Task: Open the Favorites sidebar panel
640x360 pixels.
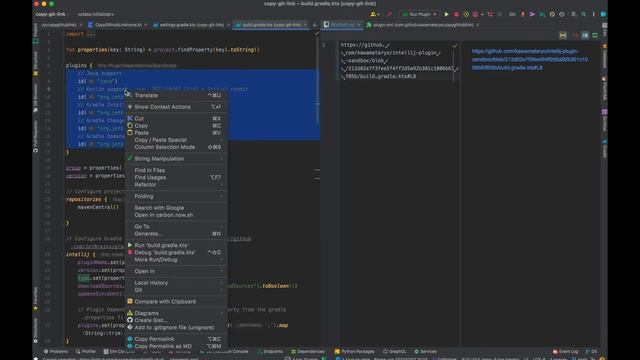Action: click(36, 299)
